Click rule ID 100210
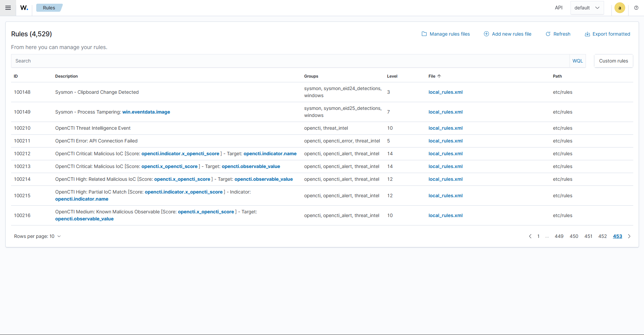 click(22, 128)
